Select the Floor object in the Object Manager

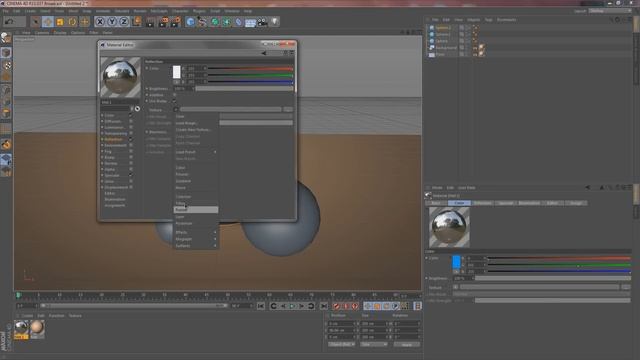pos(440,54)
